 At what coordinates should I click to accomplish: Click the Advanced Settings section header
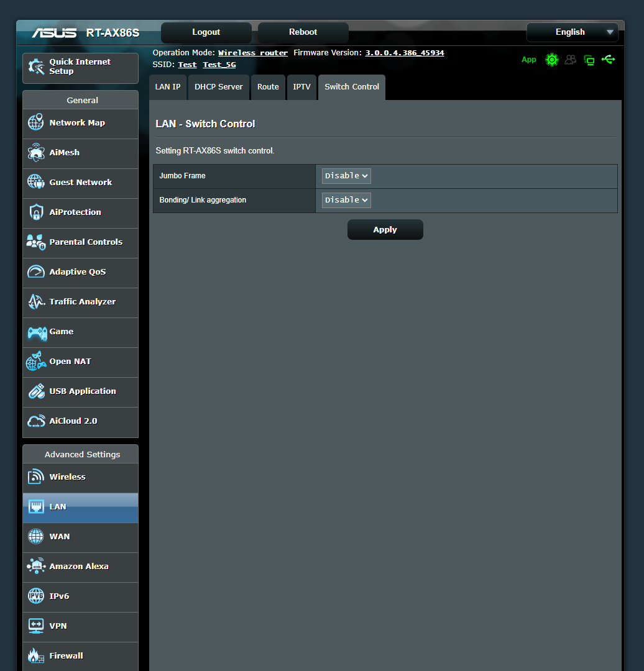coord(82,454)
